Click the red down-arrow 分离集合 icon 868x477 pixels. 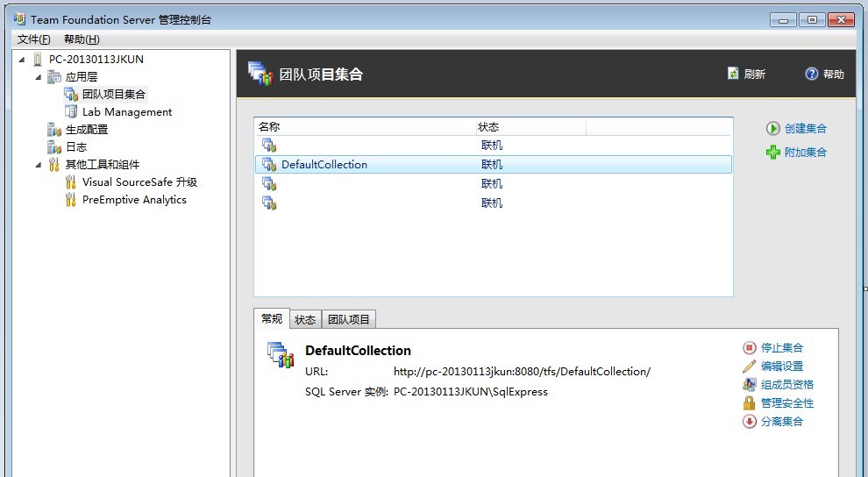[x=749, y=421]
